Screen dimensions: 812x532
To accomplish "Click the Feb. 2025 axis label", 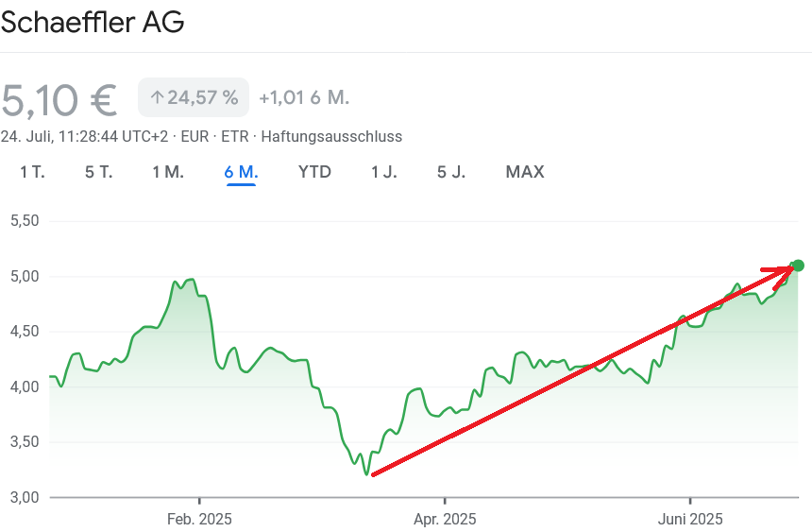I will 199,519.
